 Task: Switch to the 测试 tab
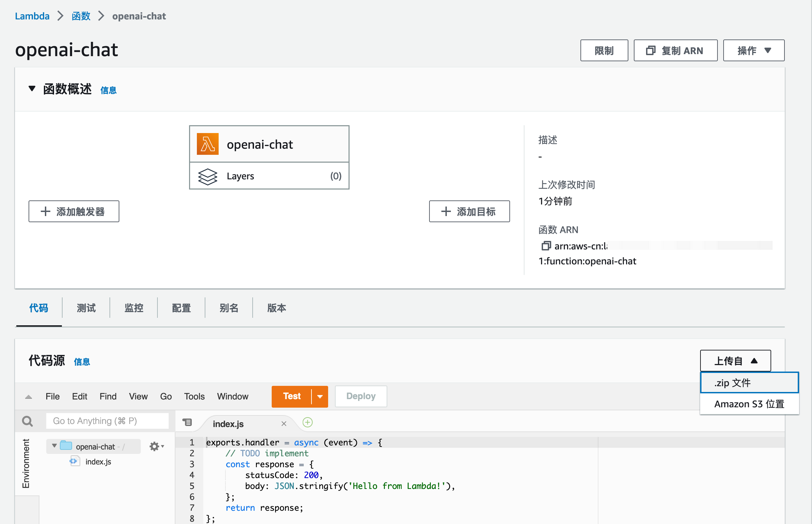pyautogui.click(x=86, y=308)
